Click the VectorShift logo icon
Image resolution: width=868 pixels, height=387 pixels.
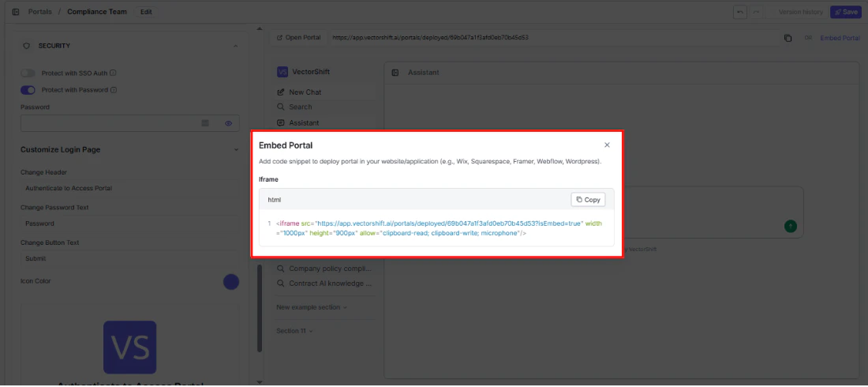282,72
